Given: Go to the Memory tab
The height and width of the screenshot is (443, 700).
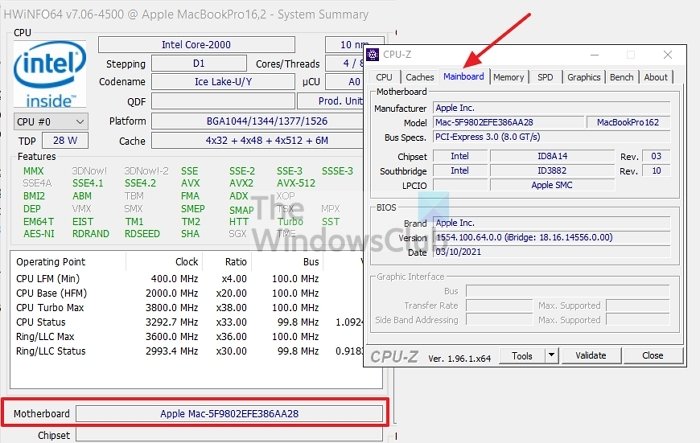Looking at the screenshot, I should coord(508,77).
